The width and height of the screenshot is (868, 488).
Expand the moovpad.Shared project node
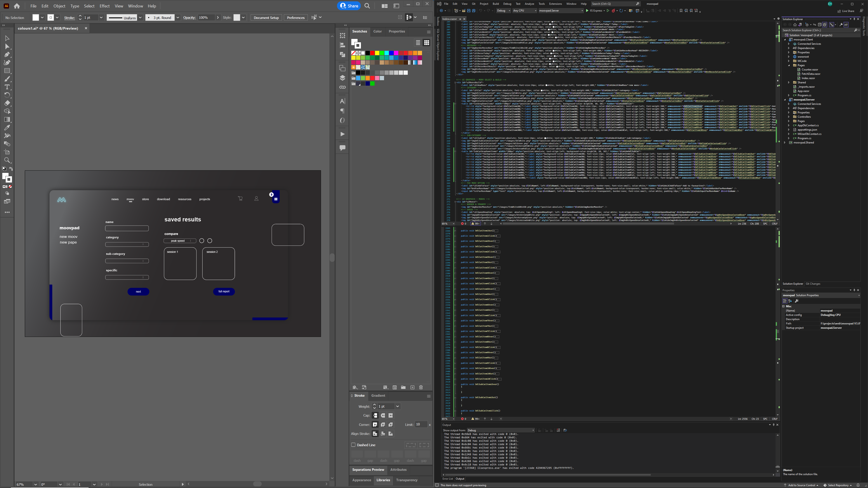[785, 143]
